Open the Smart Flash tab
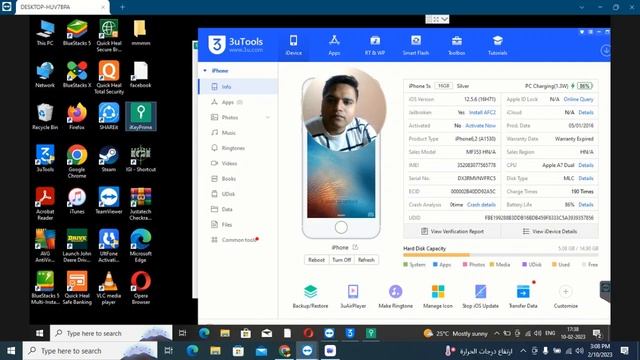The height and width of the screenshot is (360, 640). pos(416,45)
